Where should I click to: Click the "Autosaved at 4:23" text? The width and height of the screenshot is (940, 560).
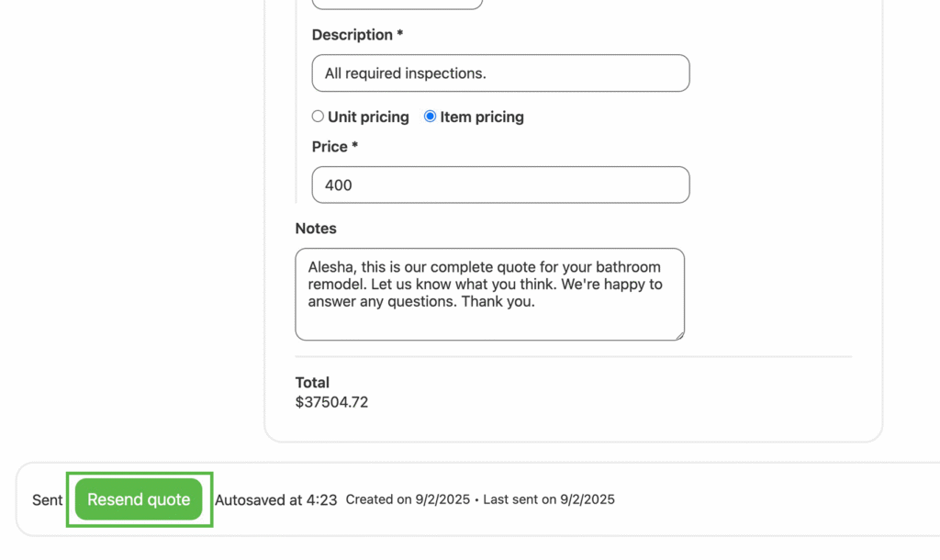click(x=275, y=500)
